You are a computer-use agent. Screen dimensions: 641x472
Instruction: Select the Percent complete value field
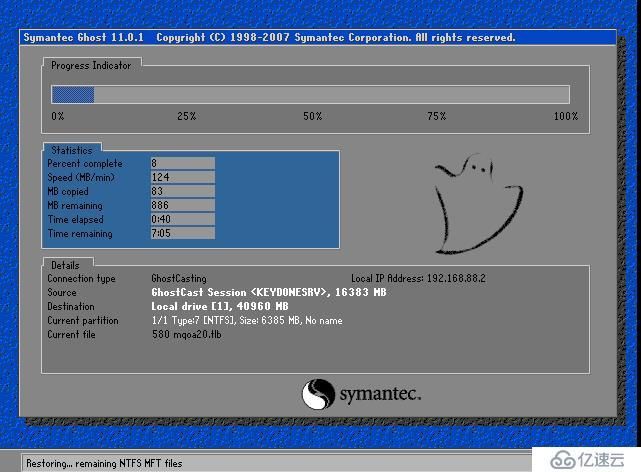(x=181, y=163)
